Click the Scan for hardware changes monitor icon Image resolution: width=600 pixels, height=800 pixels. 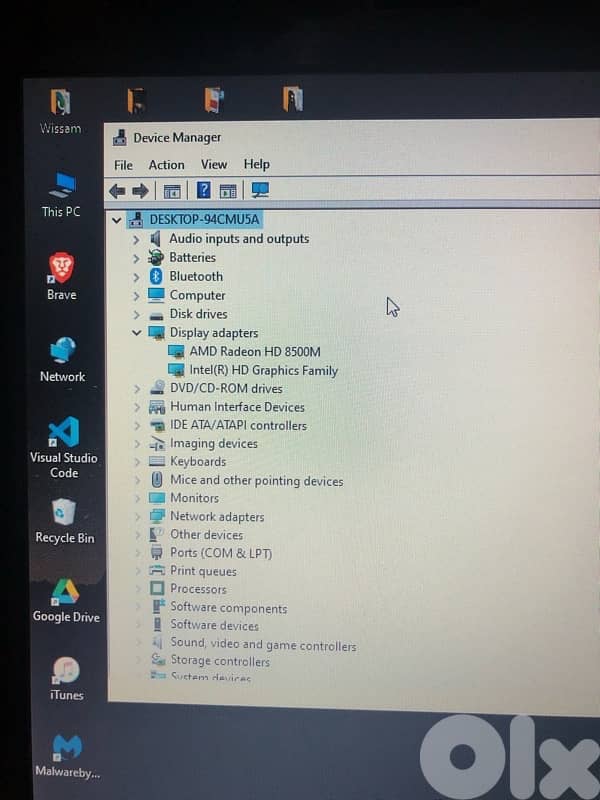click(x=260, y=190)
